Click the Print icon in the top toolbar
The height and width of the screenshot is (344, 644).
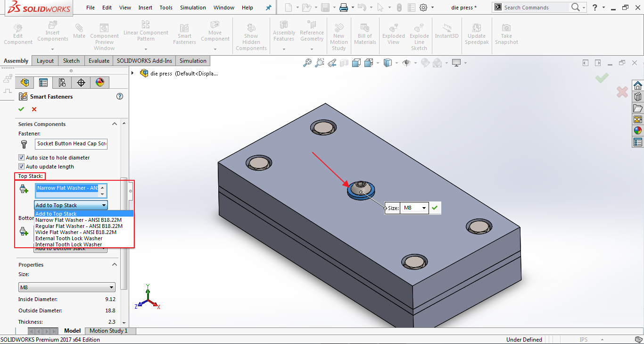[344, 8]
